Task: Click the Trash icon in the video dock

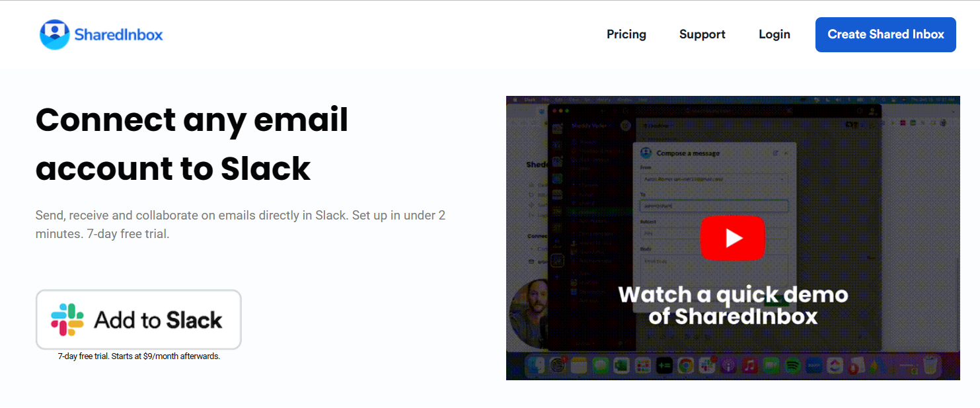Action: point(930,365)
